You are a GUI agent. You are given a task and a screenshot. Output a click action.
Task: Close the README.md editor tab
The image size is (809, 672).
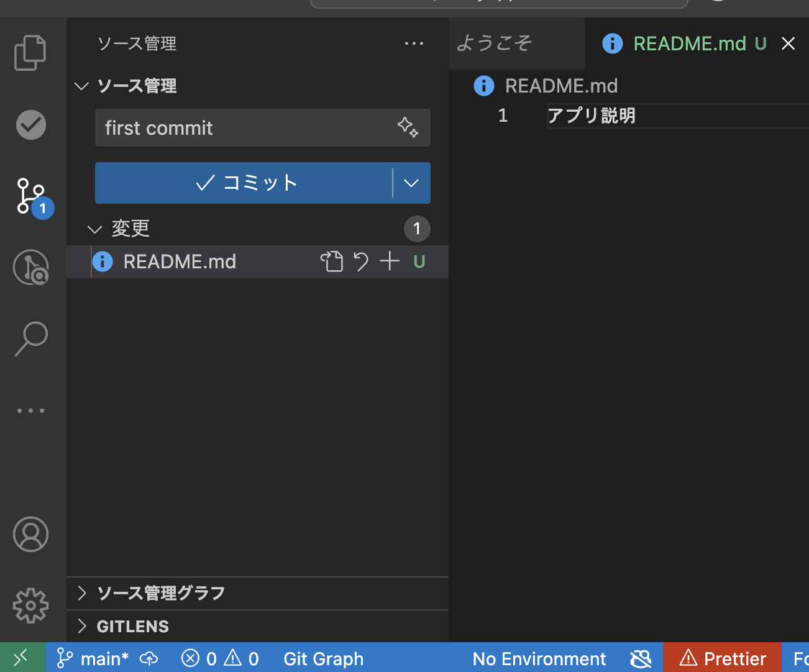coord(788,43)
